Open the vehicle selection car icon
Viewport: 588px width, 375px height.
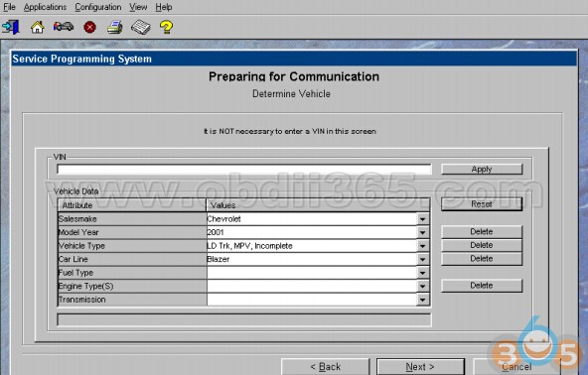click(x=64, y=27)
